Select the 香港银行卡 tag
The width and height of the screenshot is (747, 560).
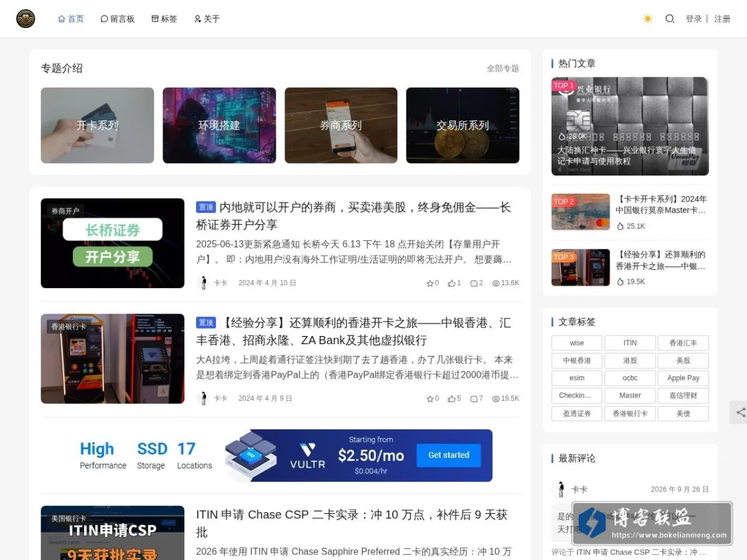tap(630, 413)
